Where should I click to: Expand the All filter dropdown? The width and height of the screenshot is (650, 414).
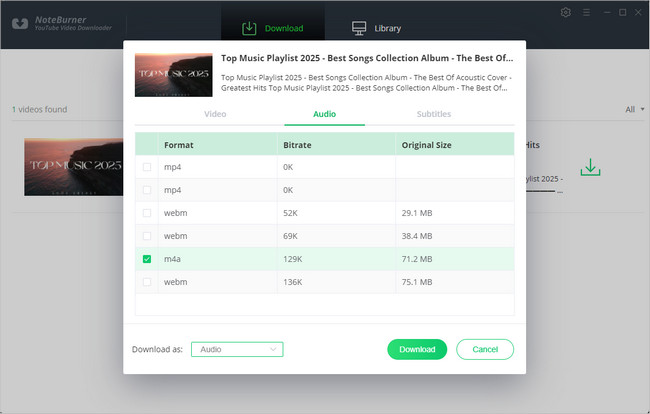635,109
